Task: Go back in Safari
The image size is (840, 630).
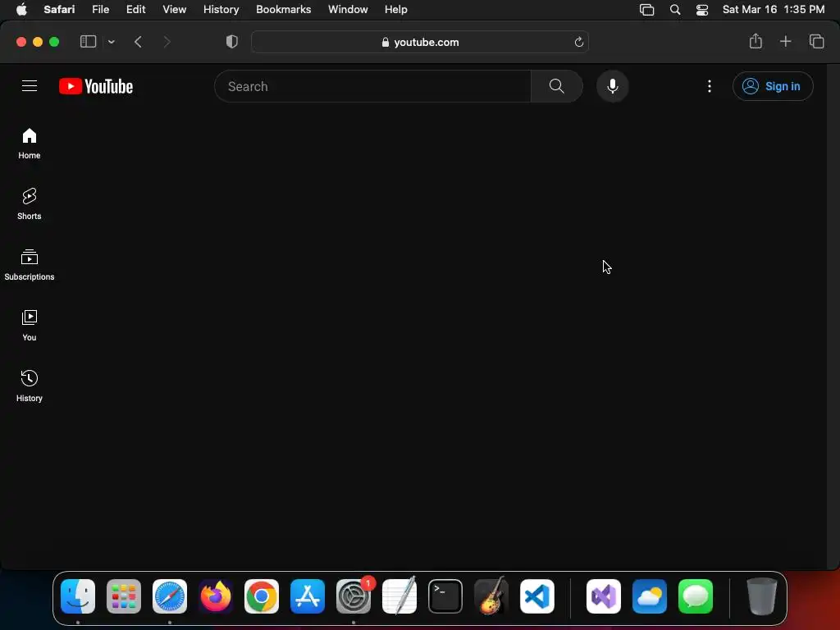Action: click(138, 42)
